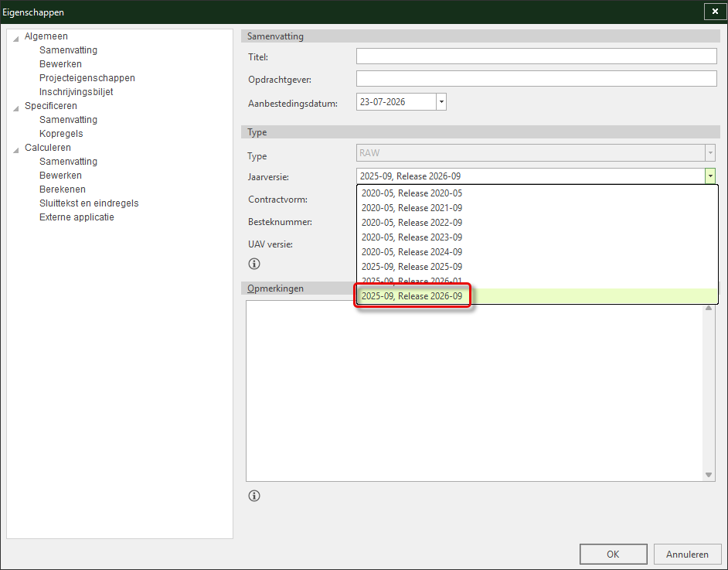Click into the Opdrachtgever field
This screenshot has width=728, height=570.
pos(536,79)
